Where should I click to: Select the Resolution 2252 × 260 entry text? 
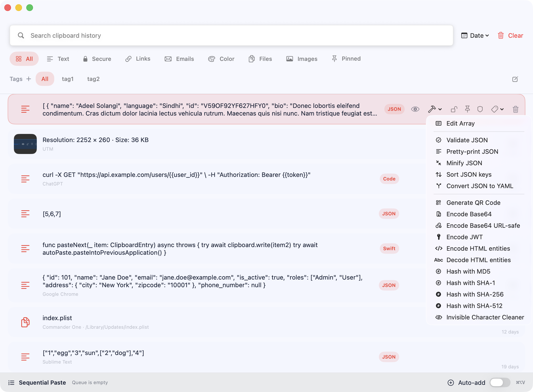point(96,140)
